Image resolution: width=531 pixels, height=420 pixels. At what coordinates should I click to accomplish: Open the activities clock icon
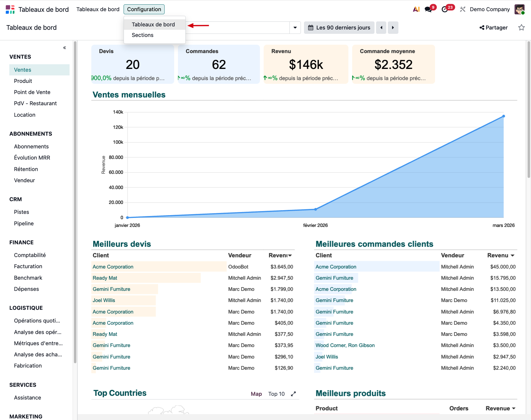[445, 9]
